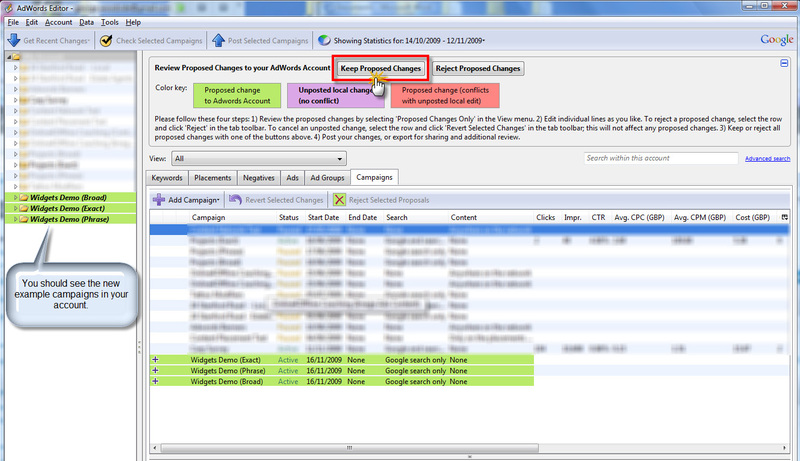The width and height of the screenshot is (800, 461).
Task: Click the AdWords Editor title bar app icon
Action: (8, 8)
